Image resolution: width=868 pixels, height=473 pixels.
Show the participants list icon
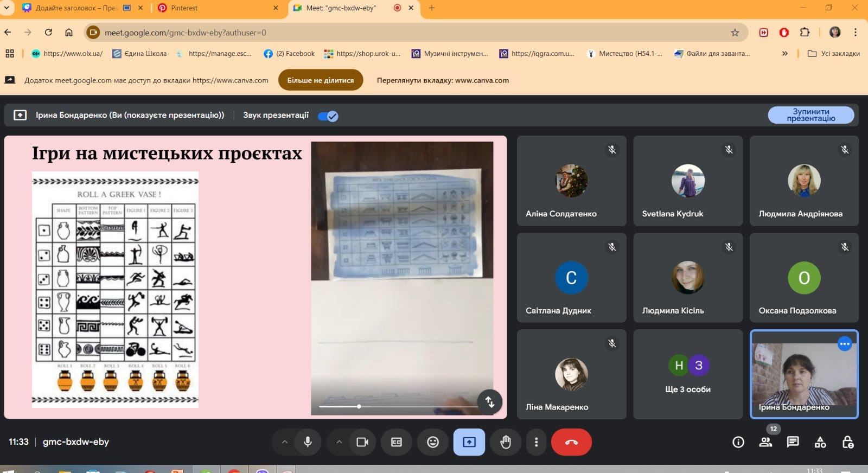coord(765,442)
